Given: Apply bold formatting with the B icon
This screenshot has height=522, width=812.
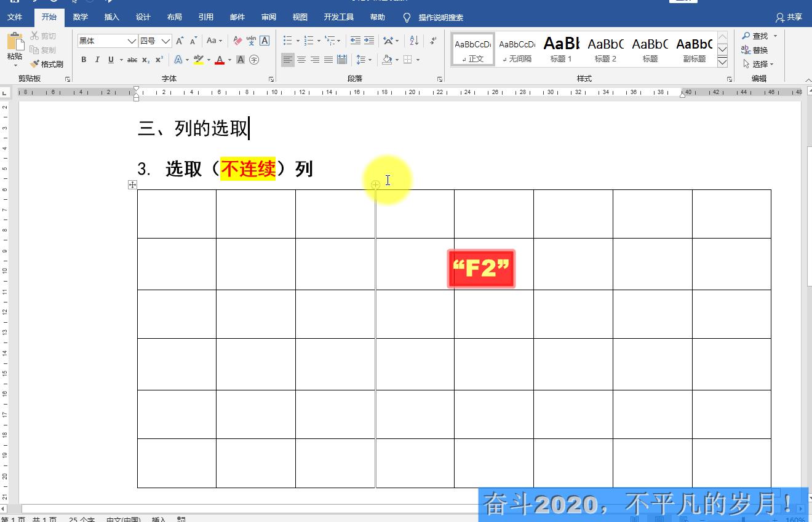Looking at the screenshot, I should tap(84, 60).
